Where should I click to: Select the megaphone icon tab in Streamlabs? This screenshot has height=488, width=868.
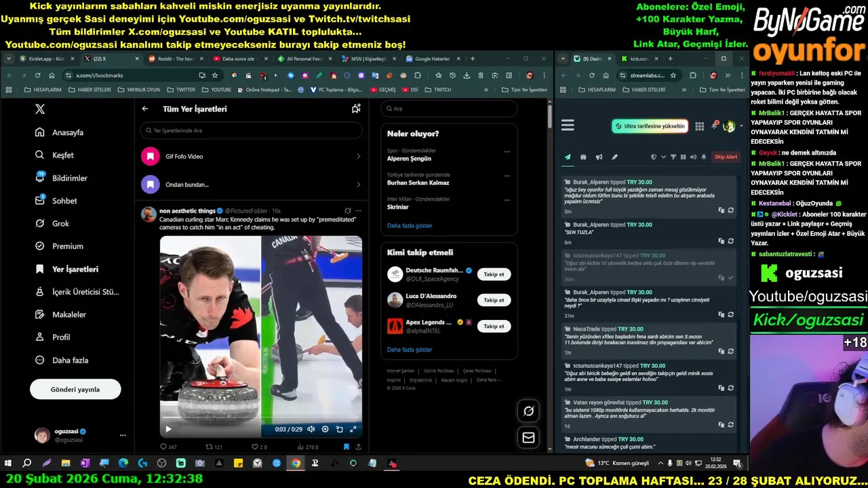coord(599,157)
